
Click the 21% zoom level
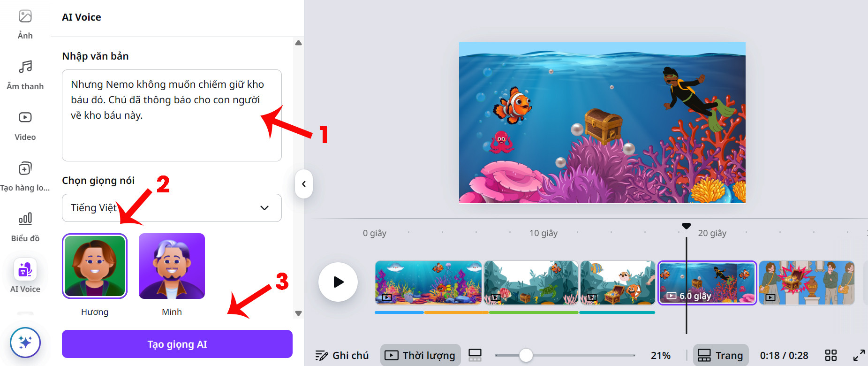(660, 356)
